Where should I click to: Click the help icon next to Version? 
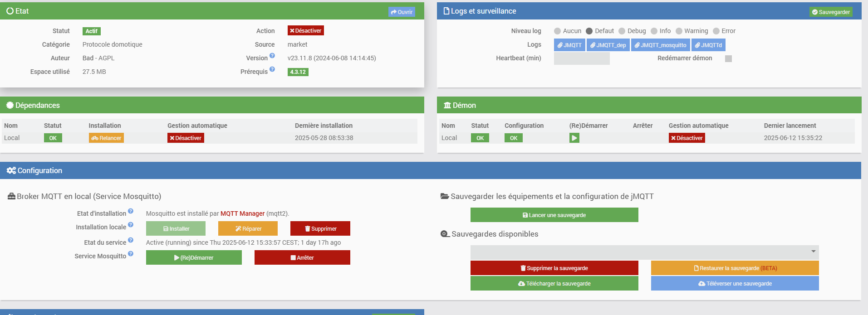(272, 56)
